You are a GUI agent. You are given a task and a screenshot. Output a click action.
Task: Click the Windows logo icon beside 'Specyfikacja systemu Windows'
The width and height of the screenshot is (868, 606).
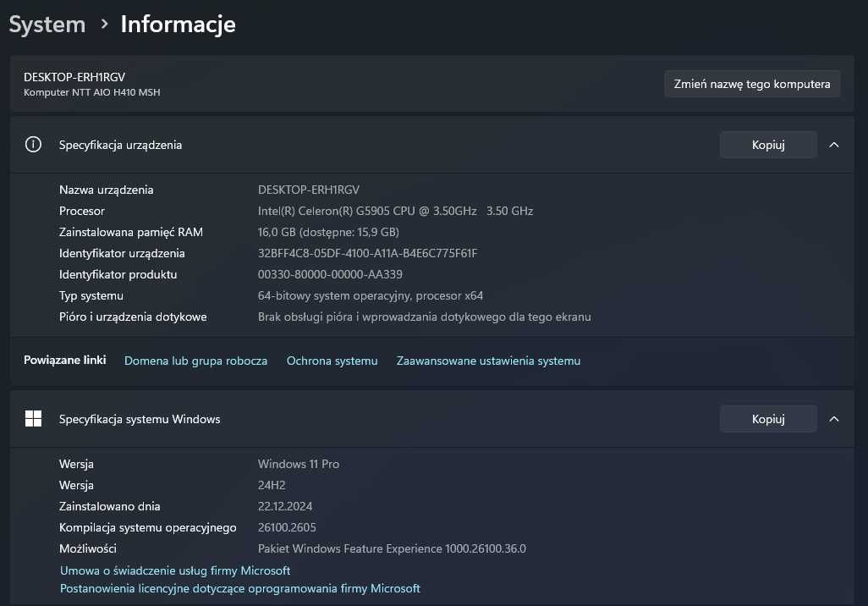click(33, 419)
